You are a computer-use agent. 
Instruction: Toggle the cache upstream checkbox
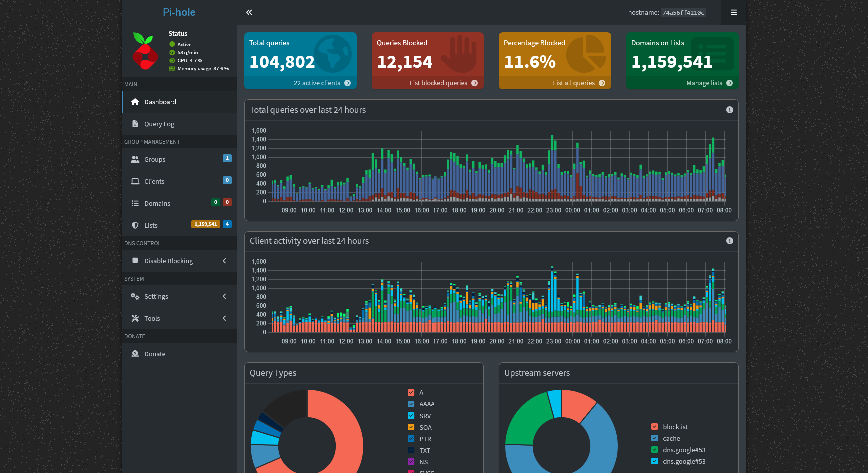click(x=654, y=438)
